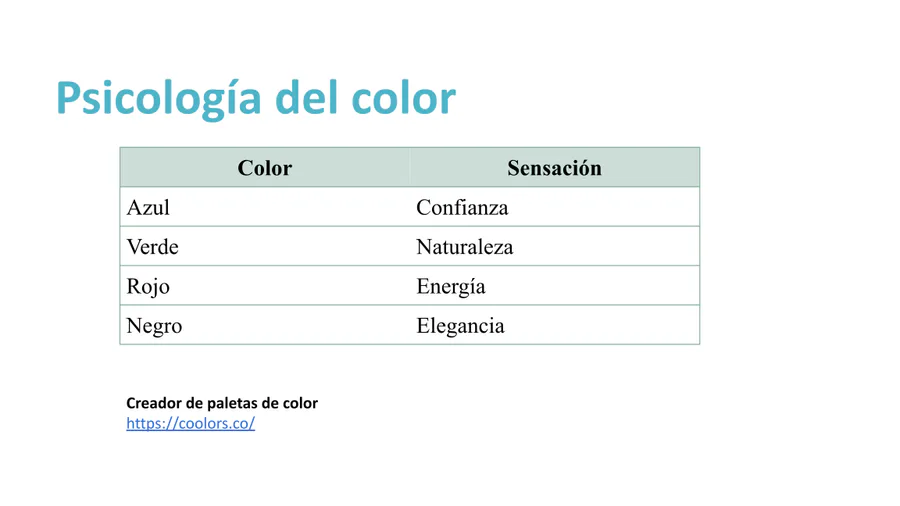Click the Azul table cell text
This screenshot has height=506, width=900.
pos(148,208)
